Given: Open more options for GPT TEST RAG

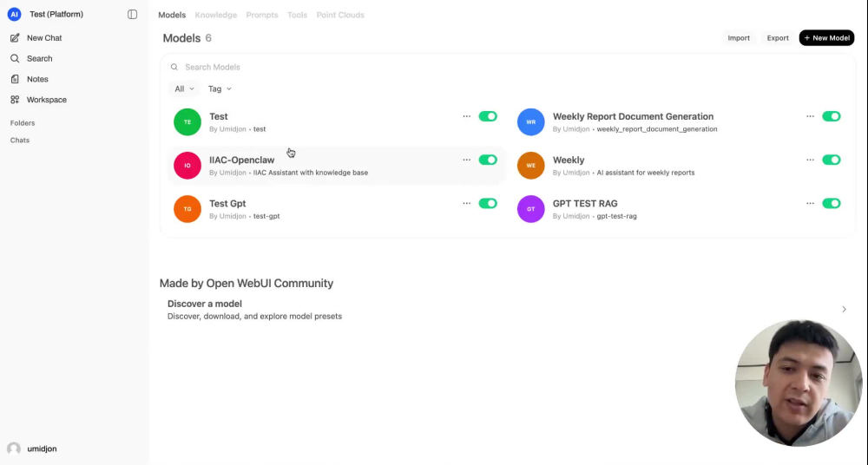Looking at the screenshot, I should pos(811,204).
